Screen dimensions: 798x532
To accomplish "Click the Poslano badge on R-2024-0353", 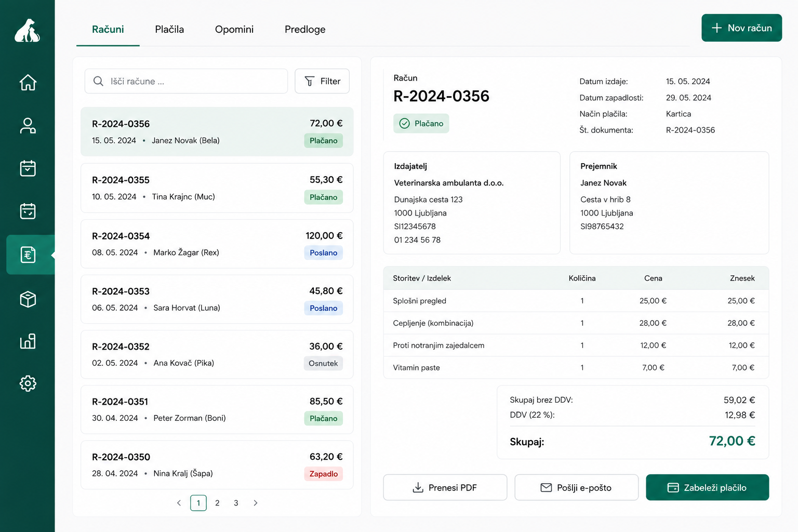I will coord(323,308).
